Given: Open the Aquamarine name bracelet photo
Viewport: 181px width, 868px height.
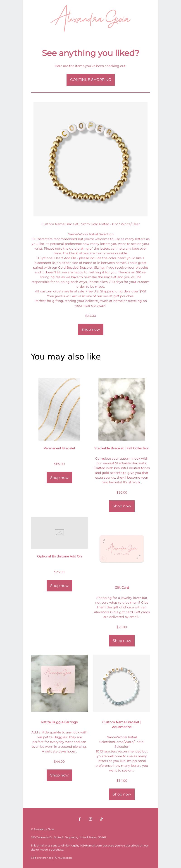Looking at the screenshot, I should pyautogui.click(x=122, y=683).
